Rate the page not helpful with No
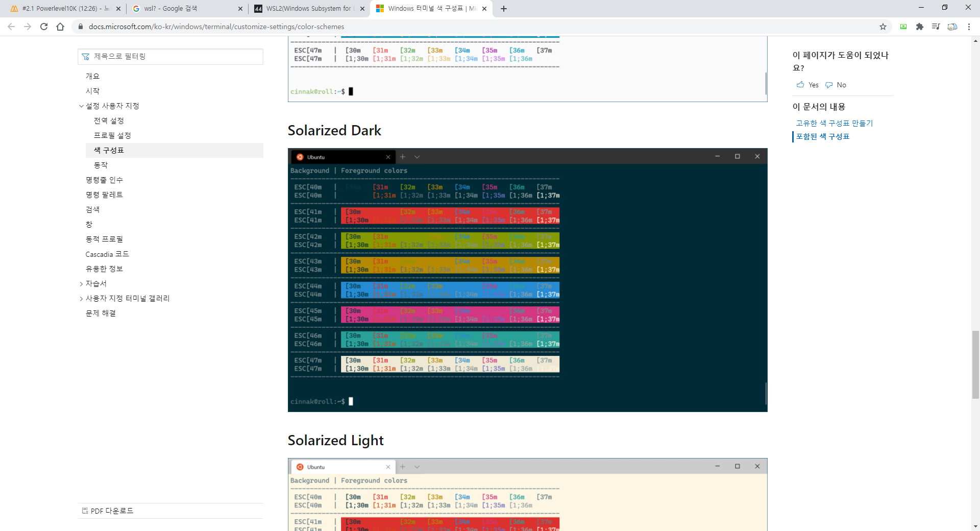980x531 pixels. 836,85
